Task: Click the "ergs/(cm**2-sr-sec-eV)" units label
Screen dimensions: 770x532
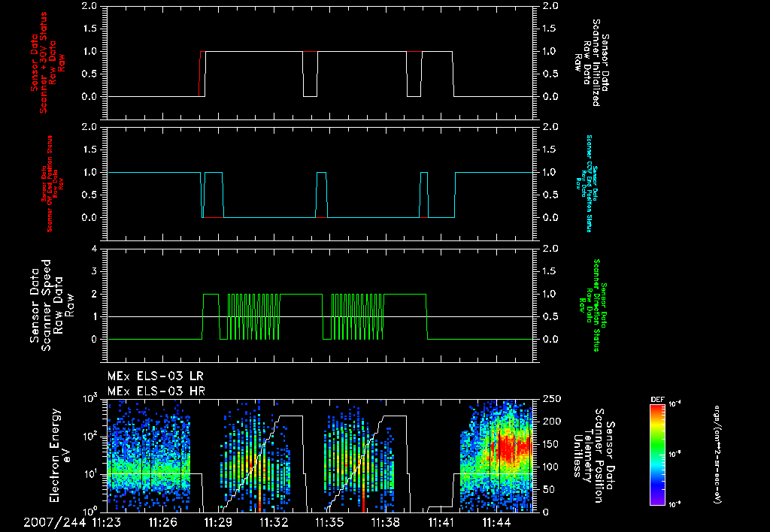Action: pyautogui.click(x=717, y=455)
